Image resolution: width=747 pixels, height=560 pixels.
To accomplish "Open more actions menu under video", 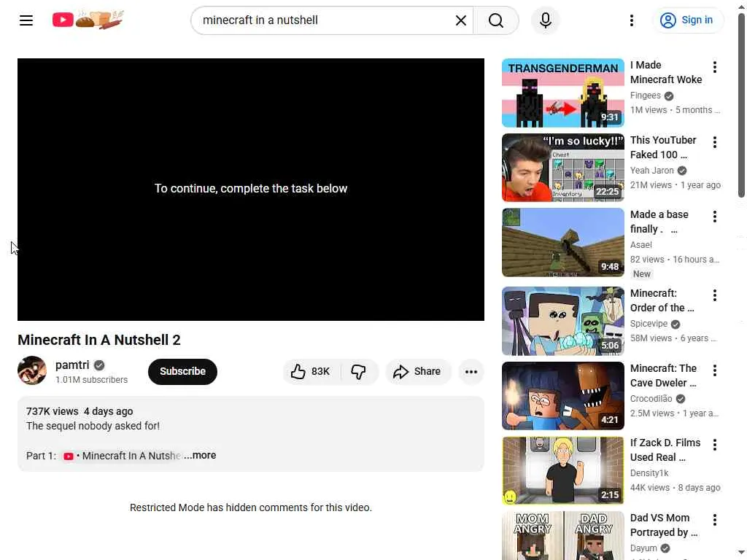I will (471, 371).
